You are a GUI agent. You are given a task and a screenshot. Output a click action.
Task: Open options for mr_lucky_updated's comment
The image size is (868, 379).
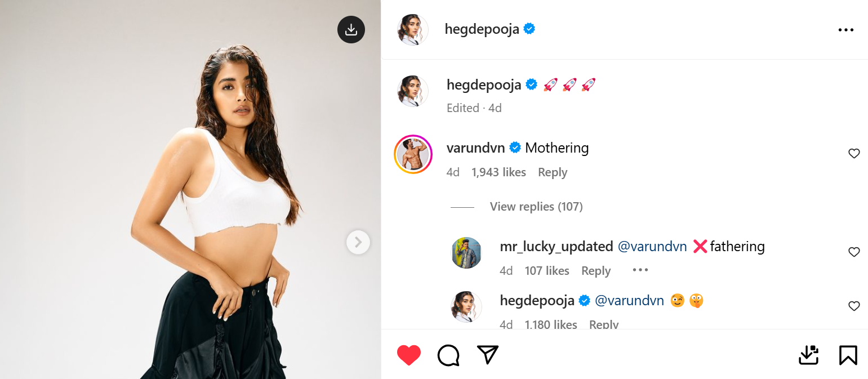click(640, 270)
